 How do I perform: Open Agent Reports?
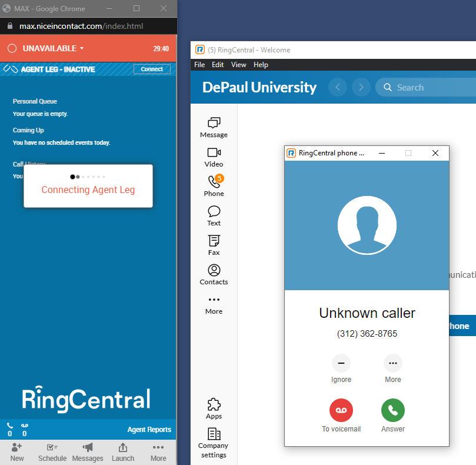tap(149, 430)
